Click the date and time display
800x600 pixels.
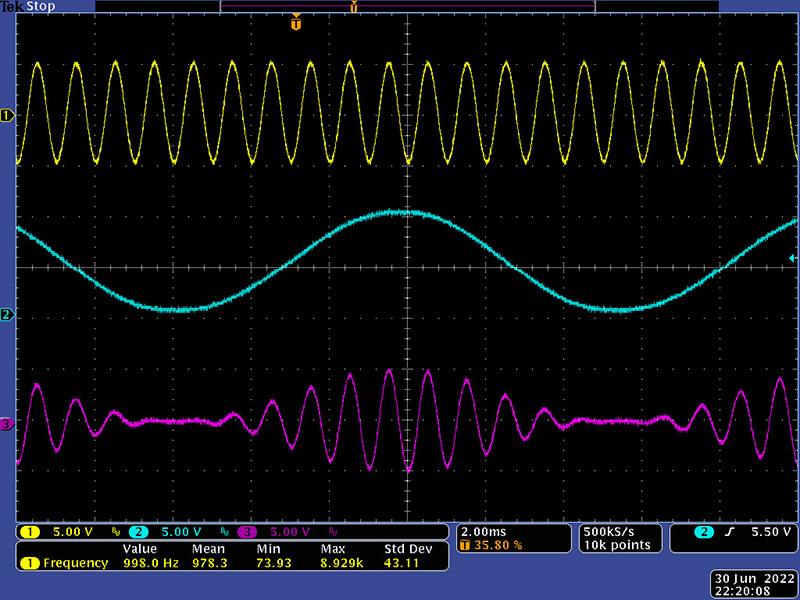[x=754, y=584]
